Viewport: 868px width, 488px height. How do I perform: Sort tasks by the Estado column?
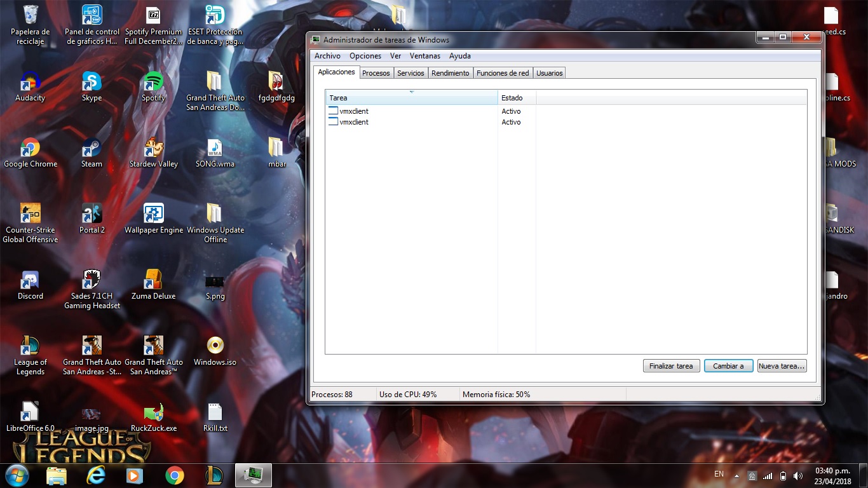(x=516, y=97)
